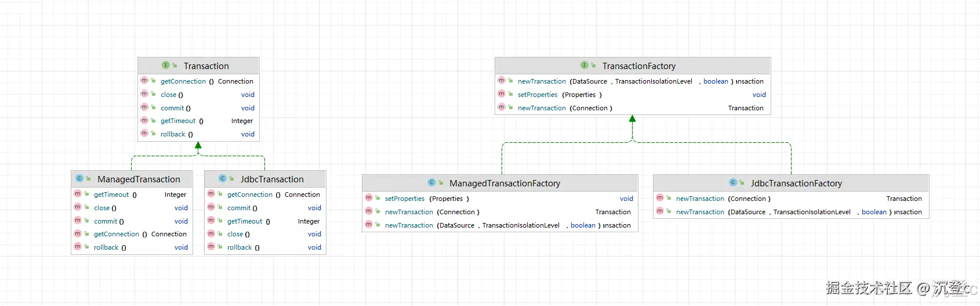The image size is (980, 306).
Task: Click the method icon of setProperties in ManagedTransactionFactory
Action: pyautogui.click(x=369, y=197)
